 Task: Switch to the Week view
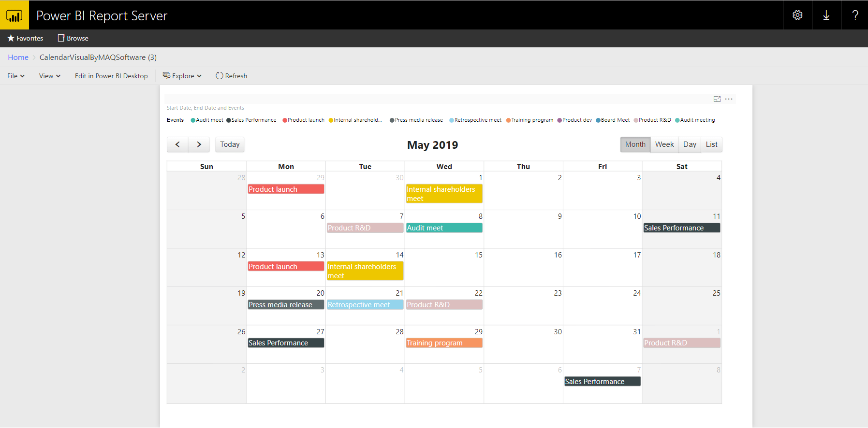[x=664, y=144]
